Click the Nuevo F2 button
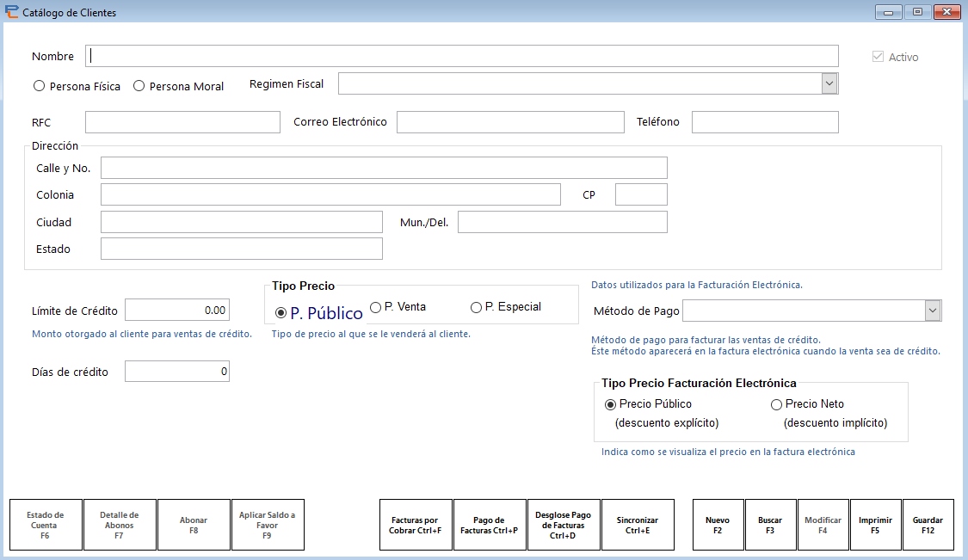 [718, 525]
